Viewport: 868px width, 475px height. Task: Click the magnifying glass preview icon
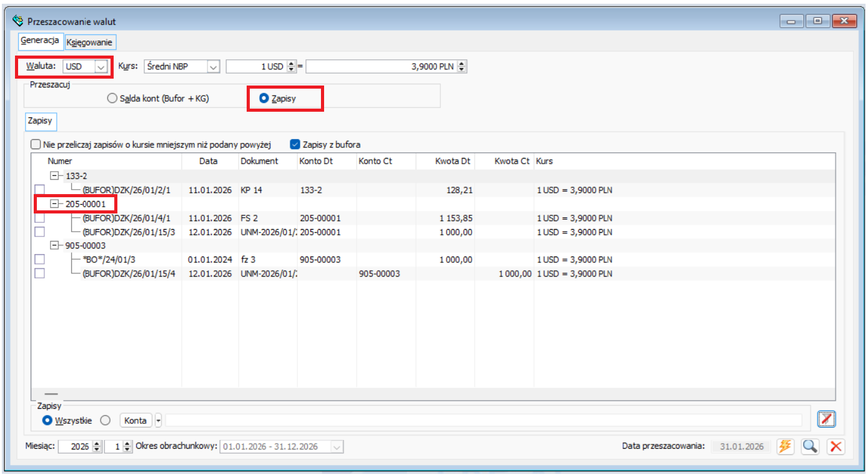[810, 446]
